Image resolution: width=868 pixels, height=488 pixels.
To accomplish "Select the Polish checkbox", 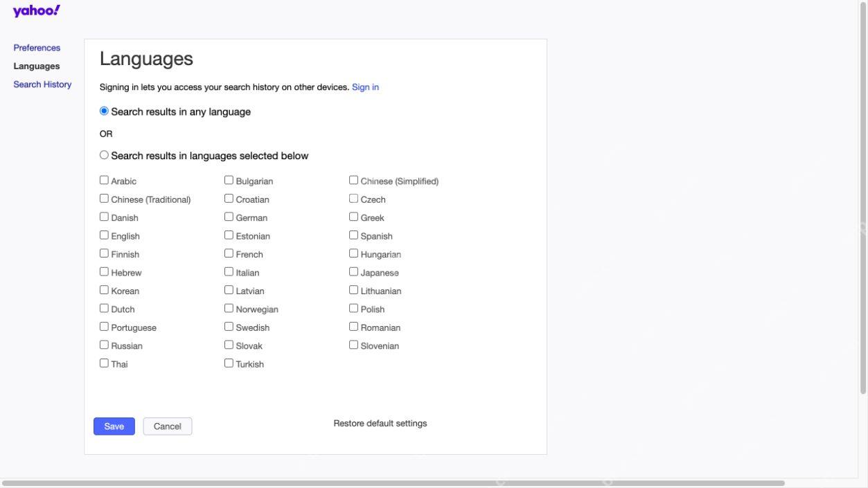I will [x=354, y=308].
